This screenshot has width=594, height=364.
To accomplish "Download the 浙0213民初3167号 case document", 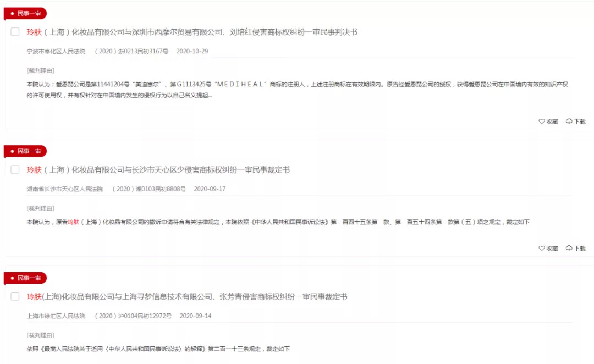I will tap(575, 121).
